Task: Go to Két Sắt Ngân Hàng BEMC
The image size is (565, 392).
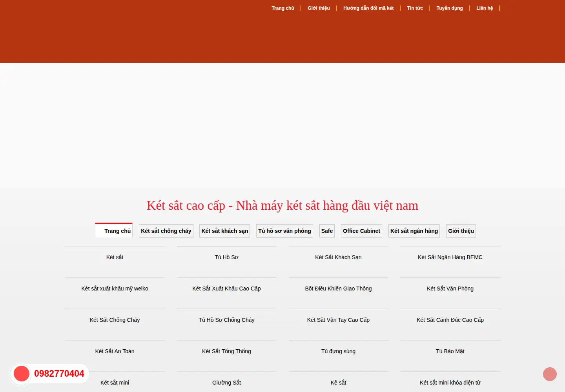Action: click(x=450, y=257)
